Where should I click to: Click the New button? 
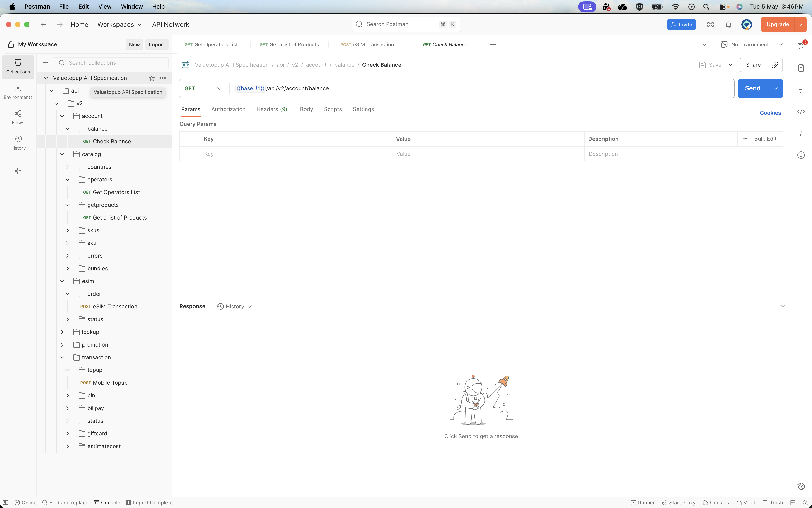[x=134, y=44]
